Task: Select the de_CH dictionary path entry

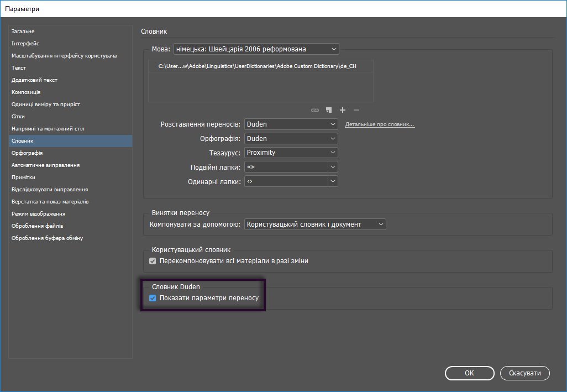Action: point(261,66)
